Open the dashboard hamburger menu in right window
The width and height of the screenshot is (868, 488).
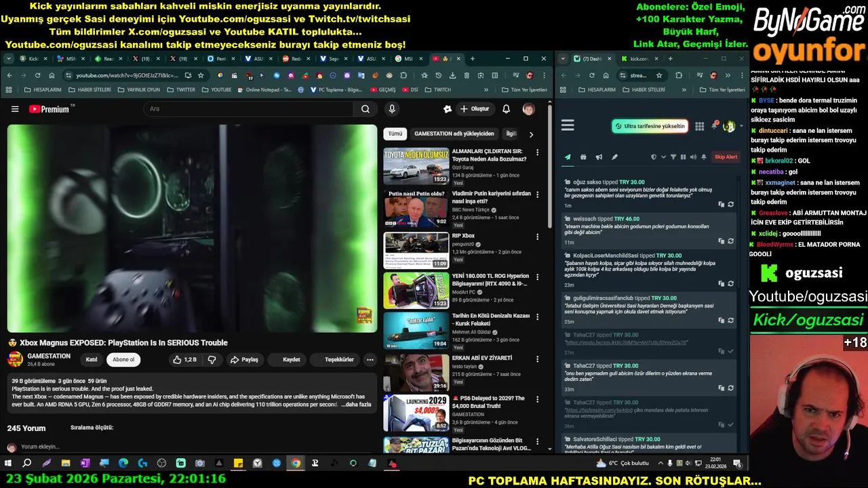coord(568,125)
